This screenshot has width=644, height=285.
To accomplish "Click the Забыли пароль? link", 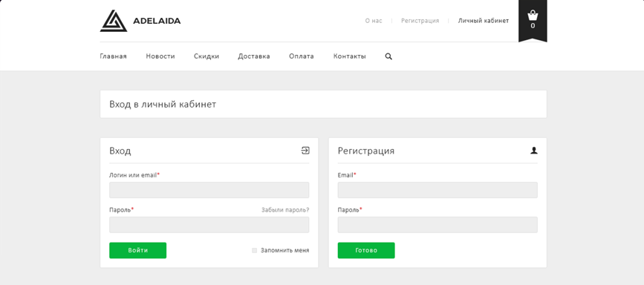I will click(285, 210).
